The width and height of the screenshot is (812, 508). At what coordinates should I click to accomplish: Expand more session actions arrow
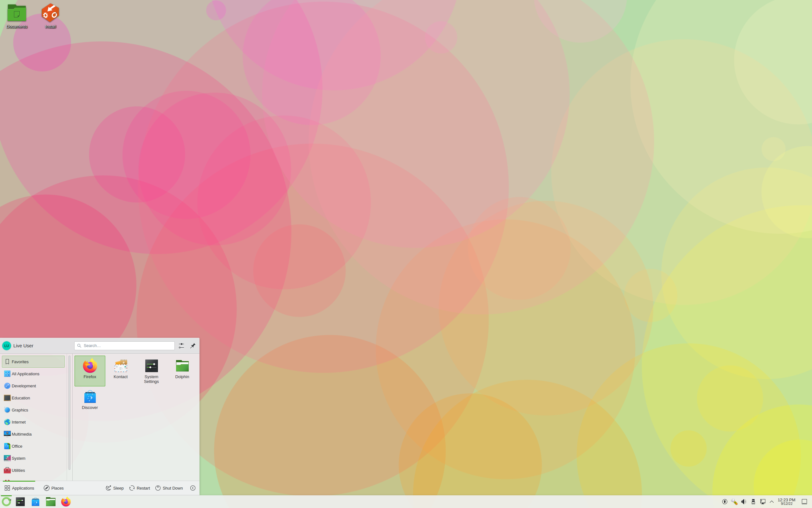click(193, 488)
